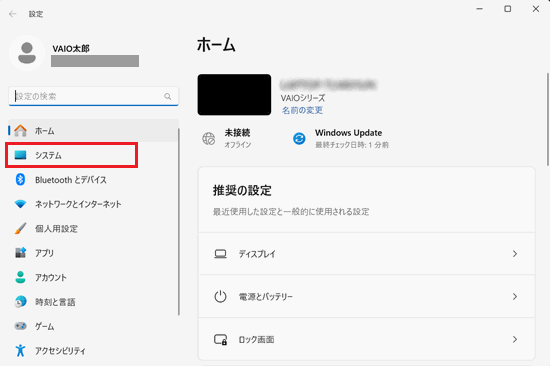Click the VAIO太郎 user avatar icon
The width and height of the screenshot is (550, 366).
tap(27, 53)
